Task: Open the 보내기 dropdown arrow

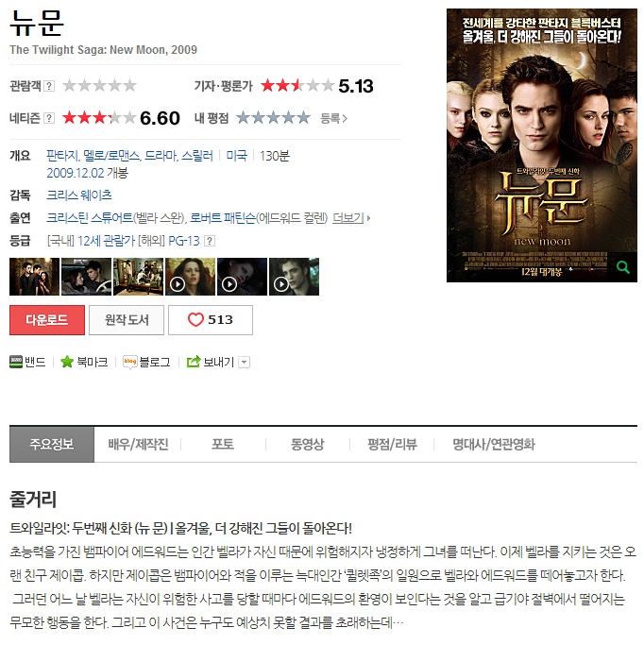Action: tap(245, 362)
